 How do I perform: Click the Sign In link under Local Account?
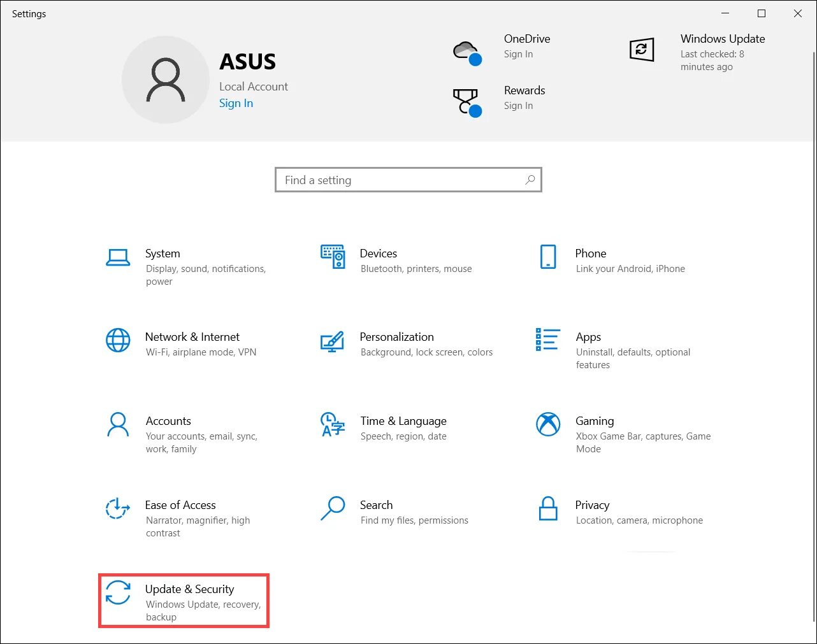click(236, 103)
